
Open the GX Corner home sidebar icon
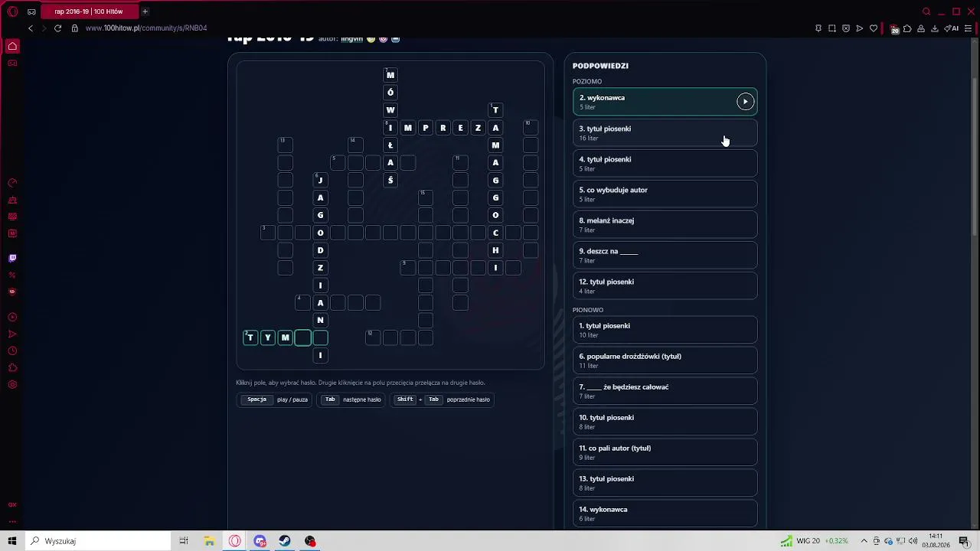[12, 46]
